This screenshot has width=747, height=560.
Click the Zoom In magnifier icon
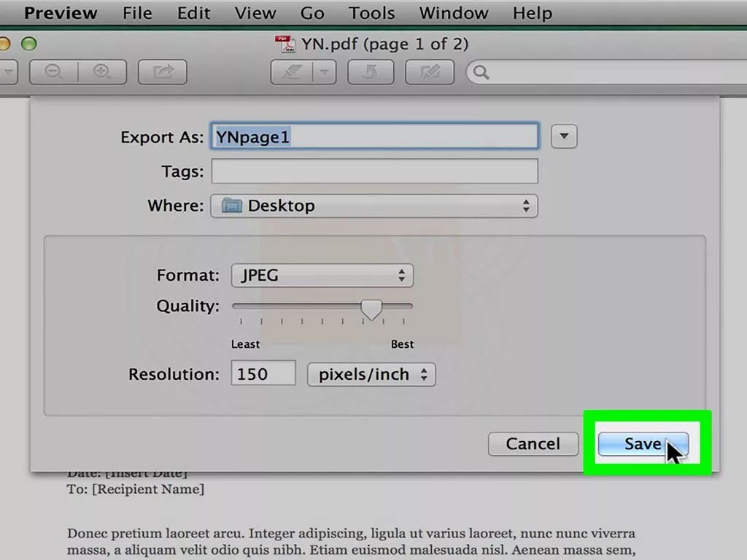(x=102, y=72)
